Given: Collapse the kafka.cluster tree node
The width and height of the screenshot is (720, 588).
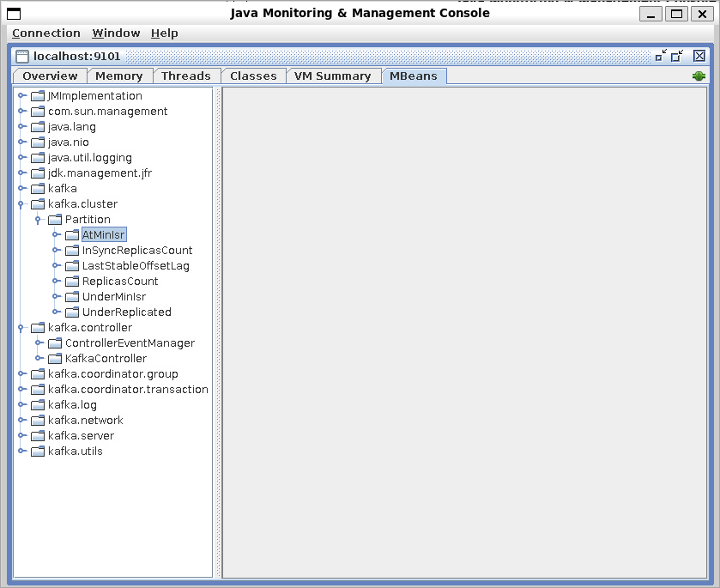Looking at the screenshot, I should tap(22, 204).
